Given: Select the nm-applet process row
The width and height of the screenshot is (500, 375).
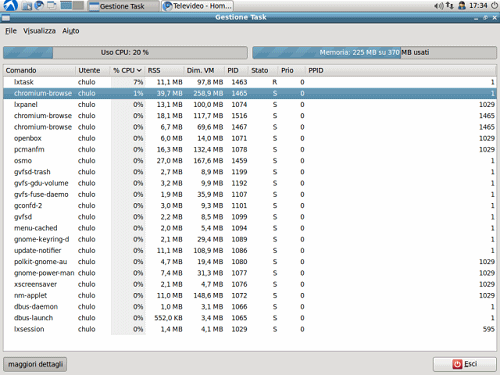Looking at the screenshot, I should click(x=250, y=295).
